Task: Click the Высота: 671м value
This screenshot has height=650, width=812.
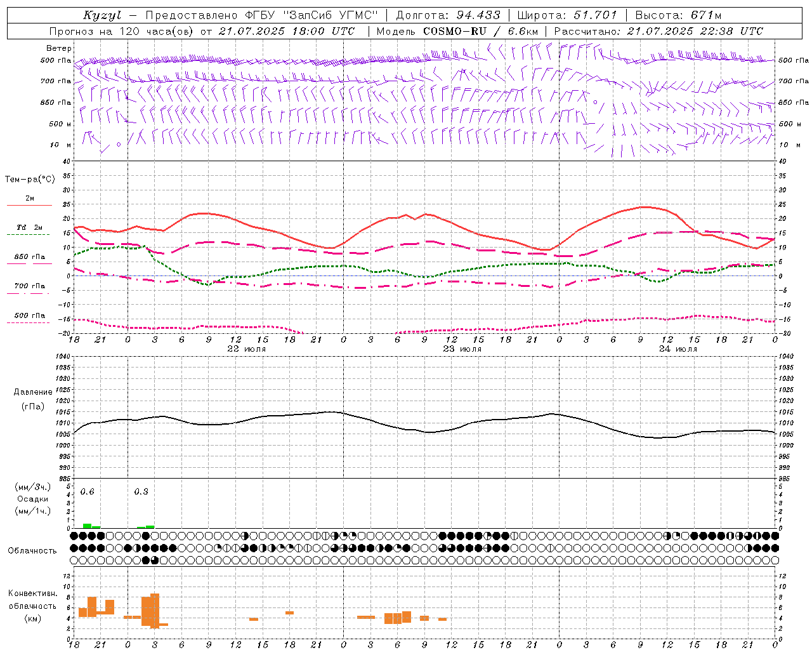Action: point(678,15)
